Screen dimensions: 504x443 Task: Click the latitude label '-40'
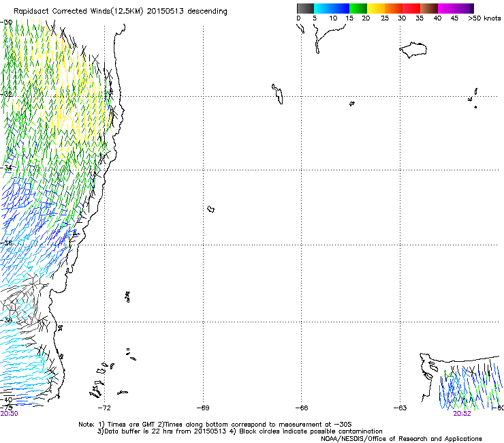tap(6, 400)
